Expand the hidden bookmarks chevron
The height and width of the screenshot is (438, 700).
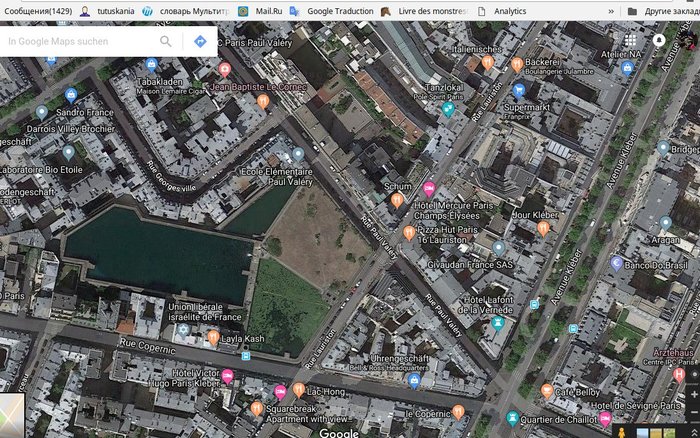click(x=610, y=11)
